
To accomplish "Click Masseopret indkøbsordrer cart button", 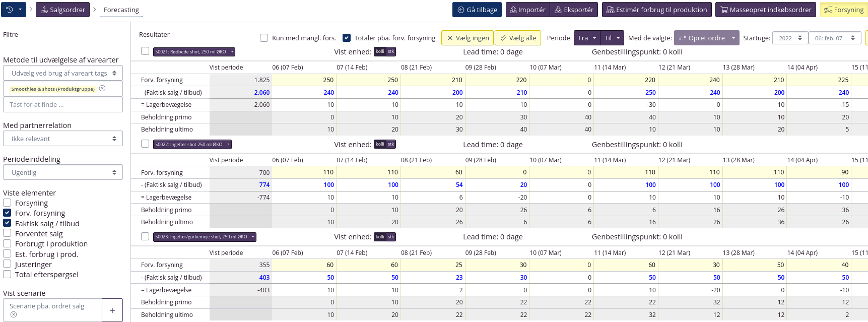I will (x=765, y=10).
